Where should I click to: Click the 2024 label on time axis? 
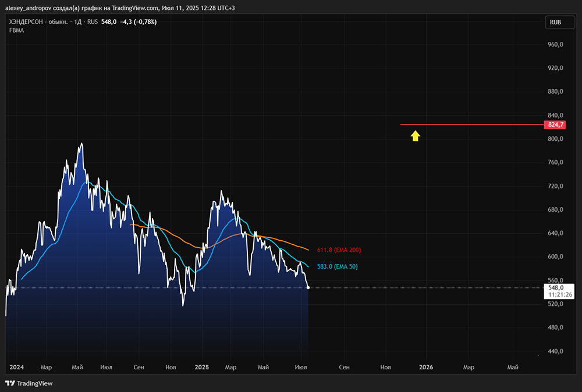click(16, 367)
